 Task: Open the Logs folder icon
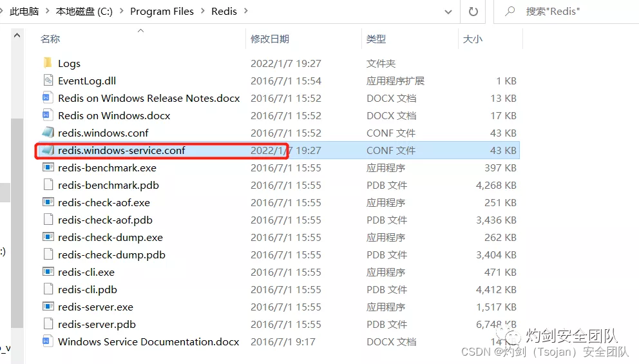[x=48, y=63]
